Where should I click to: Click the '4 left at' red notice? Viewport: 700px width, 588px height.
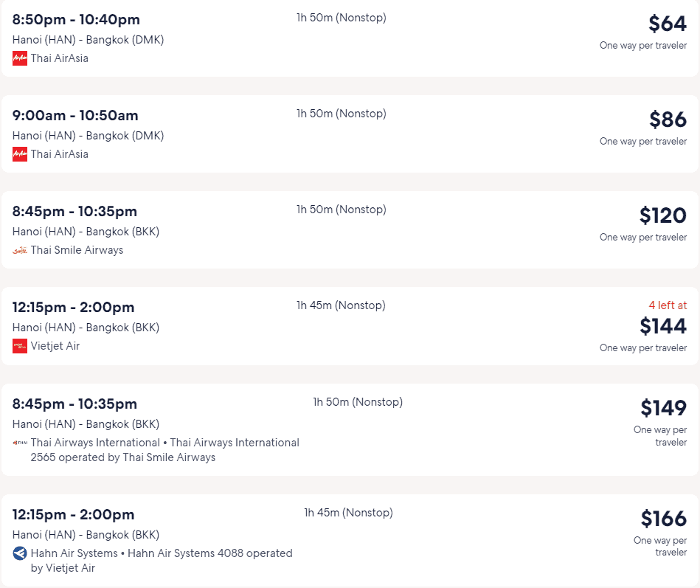click(668, 305)
